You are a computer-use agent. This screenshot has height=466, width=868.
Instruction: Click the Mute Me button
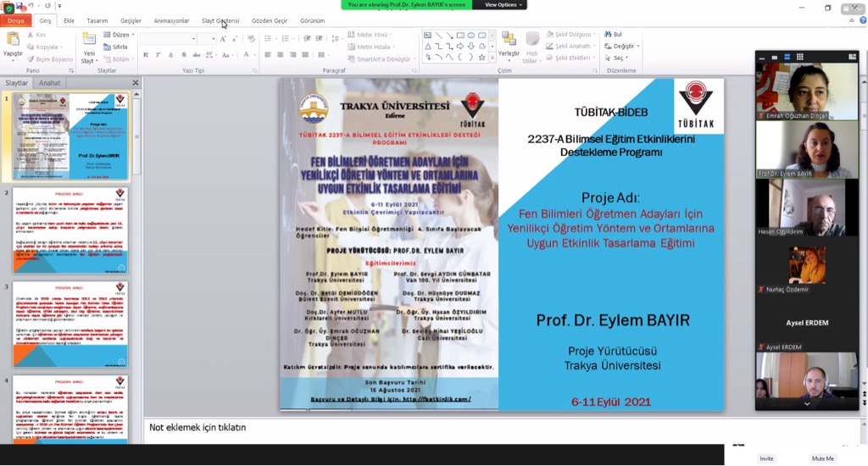pyautogui.click(x=822, y=459)
